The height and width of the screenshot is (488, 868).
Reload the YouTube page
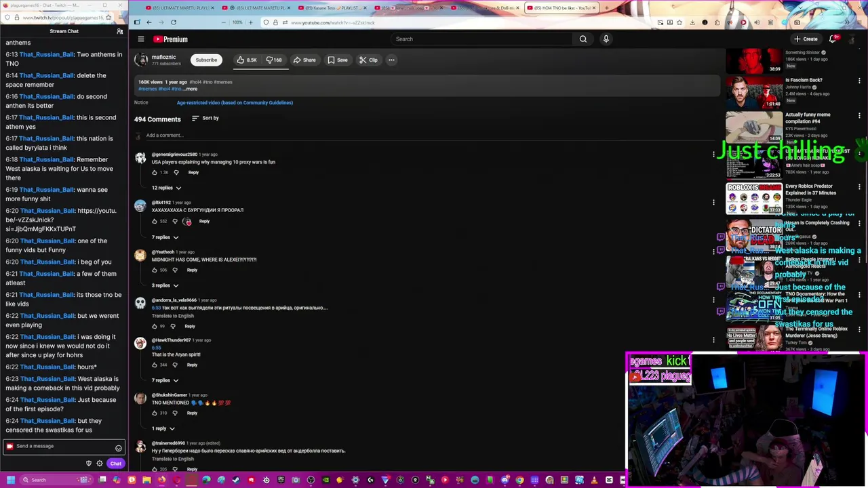174,22
